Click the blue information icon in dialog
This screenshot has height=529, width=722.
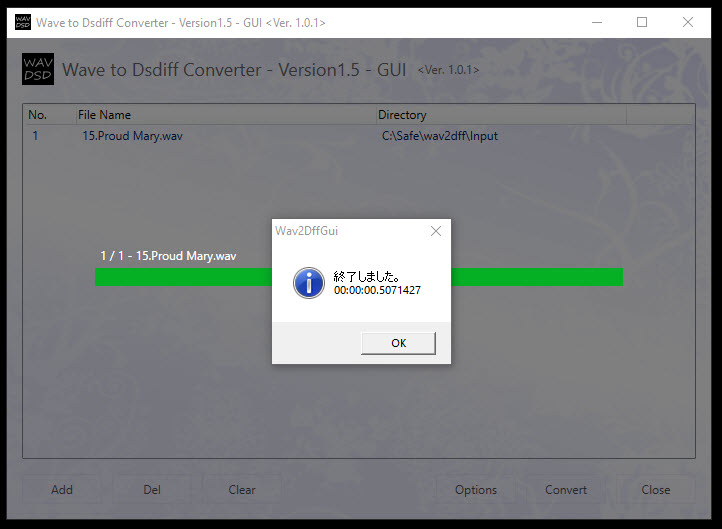309,283
